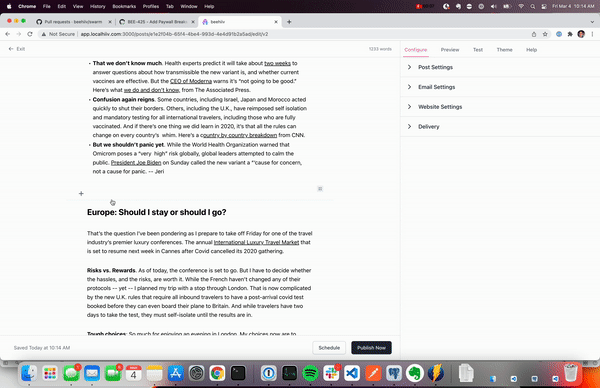Viewport: 600px width, 388px height.
Task: Open Wi-Fi status in menu bar
Action: [521, 6]
